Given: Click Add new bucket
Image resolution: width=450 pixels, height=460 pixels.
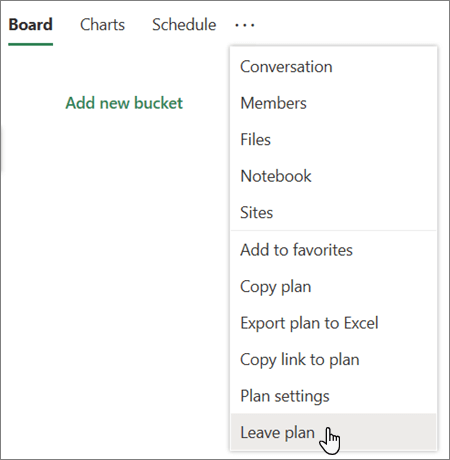Looking at the screenshot, I should pos(124,103).
